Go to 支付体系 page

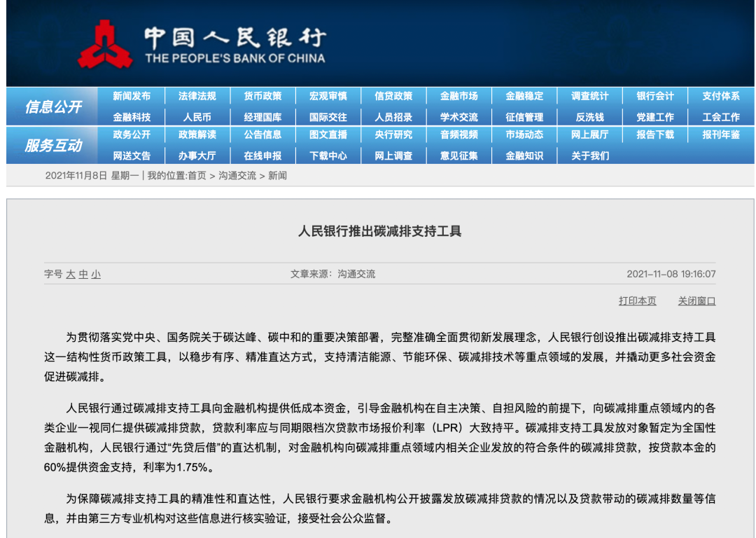pyautogui.click(x=721, y=96)
